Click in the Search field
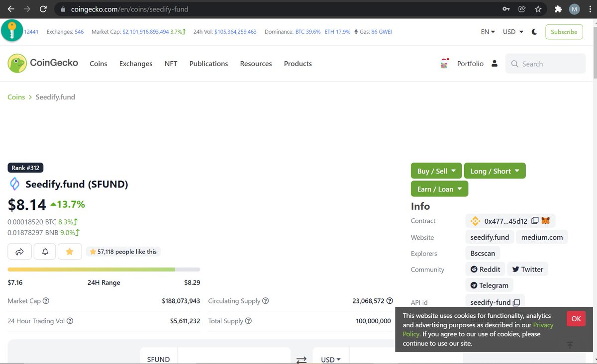 pos(545,64)
